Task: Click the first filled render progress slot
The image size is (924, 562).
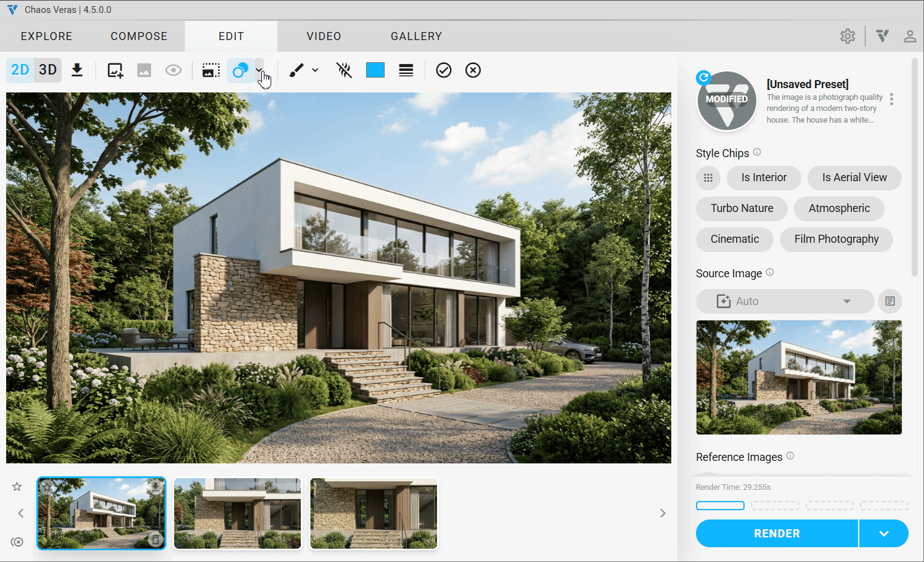Action: coord(720,506)
